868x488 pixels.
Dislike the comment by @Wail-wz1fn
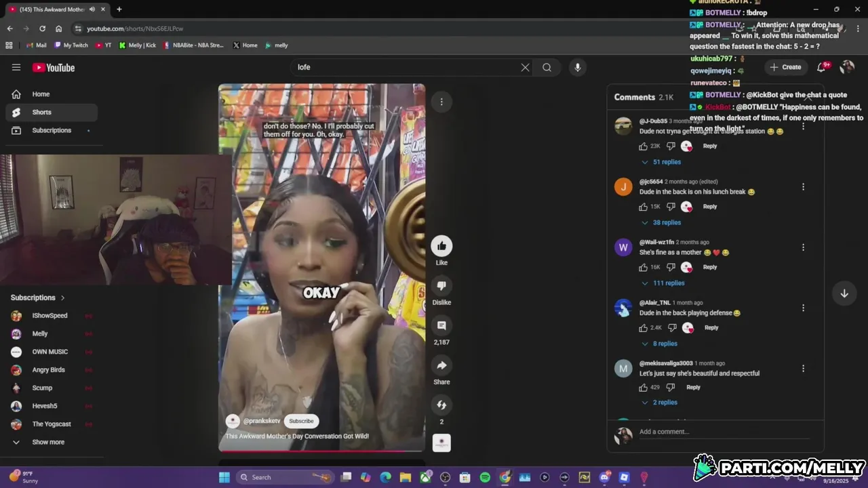671,267
